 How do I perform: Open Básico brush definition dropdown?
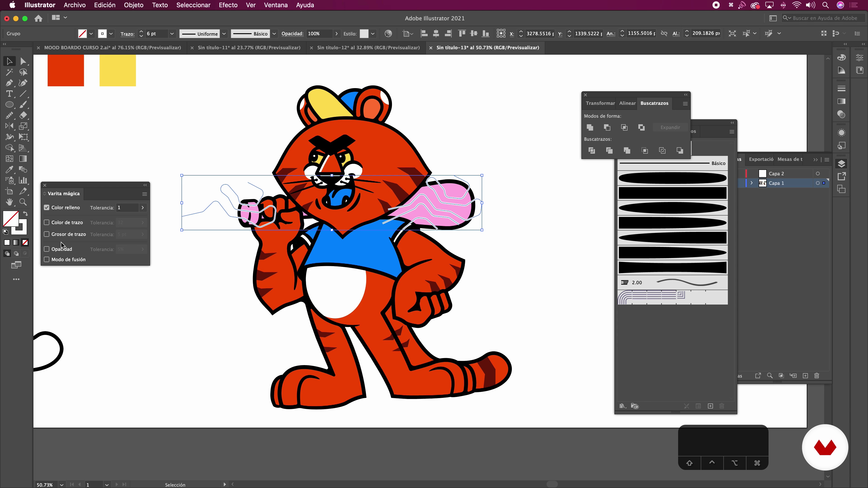(x=274, y=34)
